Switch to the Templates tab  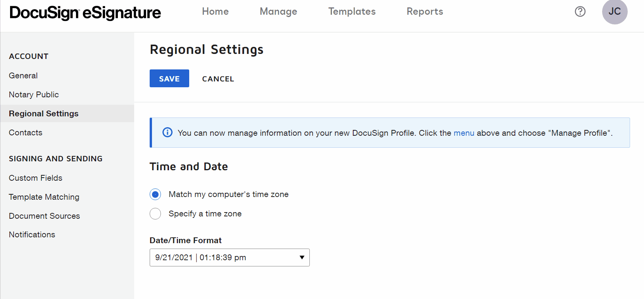[352, 12]
